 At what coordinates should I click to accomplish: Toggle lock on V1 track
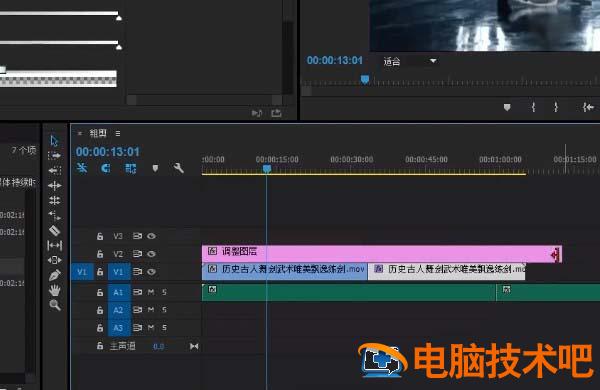tap(100, 272)
